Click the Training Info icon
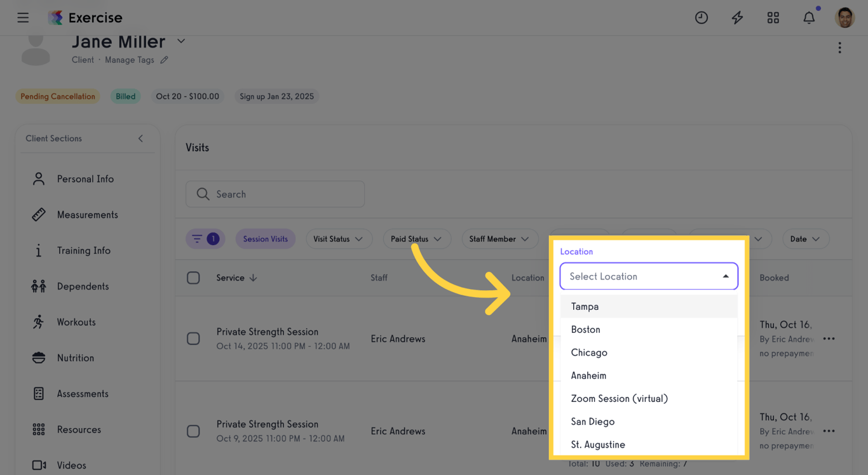 (x=39, y=251)
